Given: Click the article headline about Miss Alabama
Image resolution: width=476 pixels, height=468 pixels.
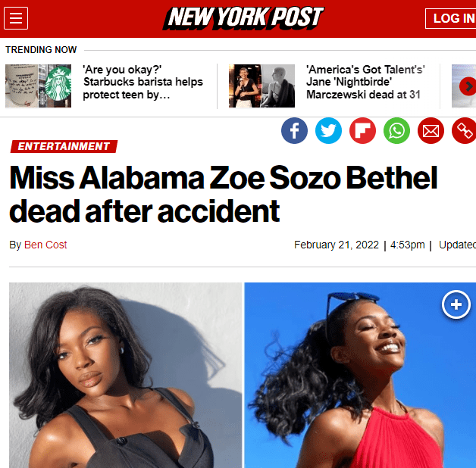Looking at the screenshot, I should pos(223,194).
